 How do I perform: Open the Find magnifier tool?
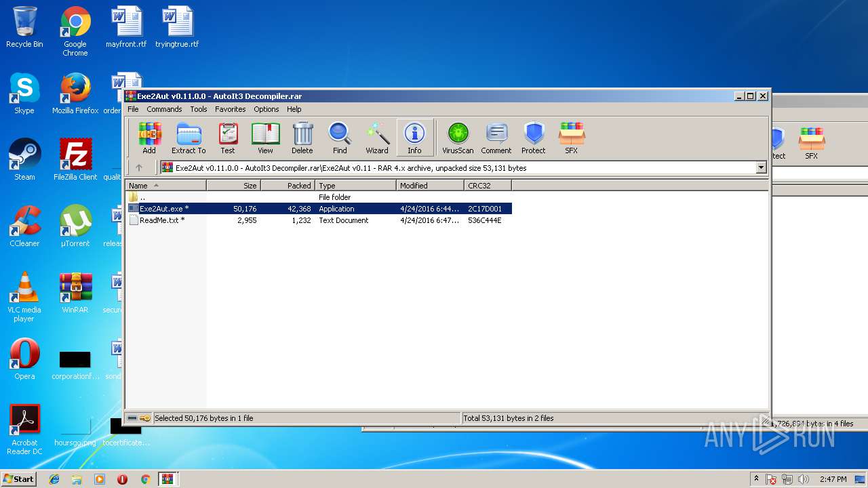pos(340,138)
